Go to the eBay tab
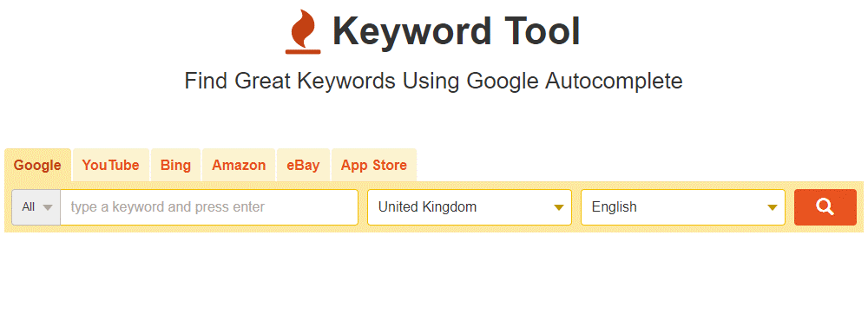Viewport: 868px width, 314px height. pyautogui.click(x=303, y=165)
